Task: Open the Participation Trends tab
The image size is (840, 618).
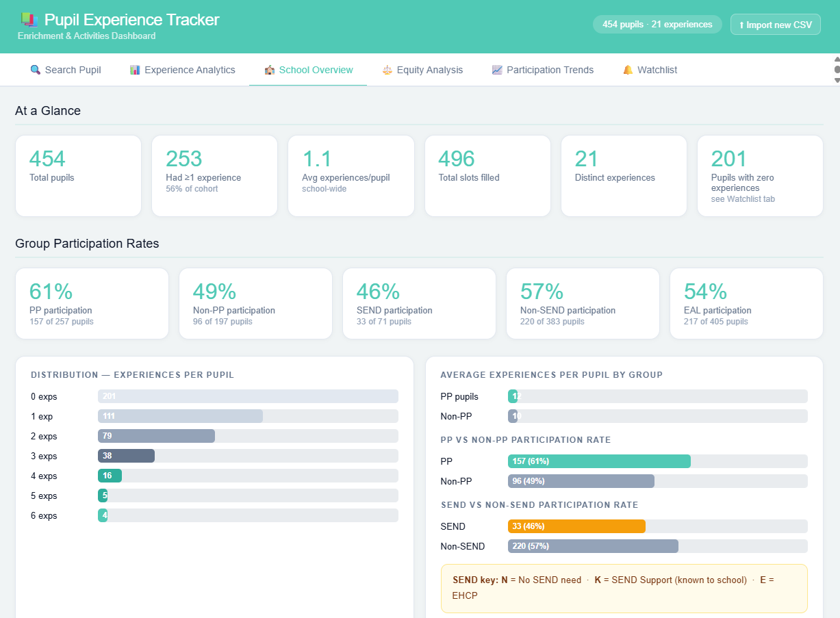Action: [x=550, y=70]
